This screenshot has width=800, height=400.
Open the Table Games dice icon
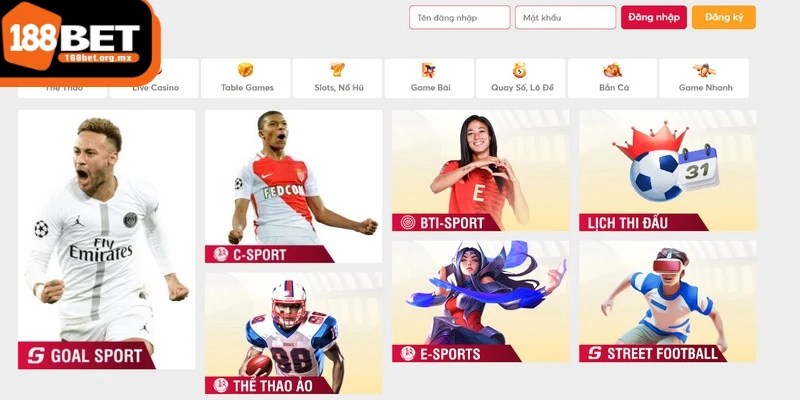click(245, 70)
